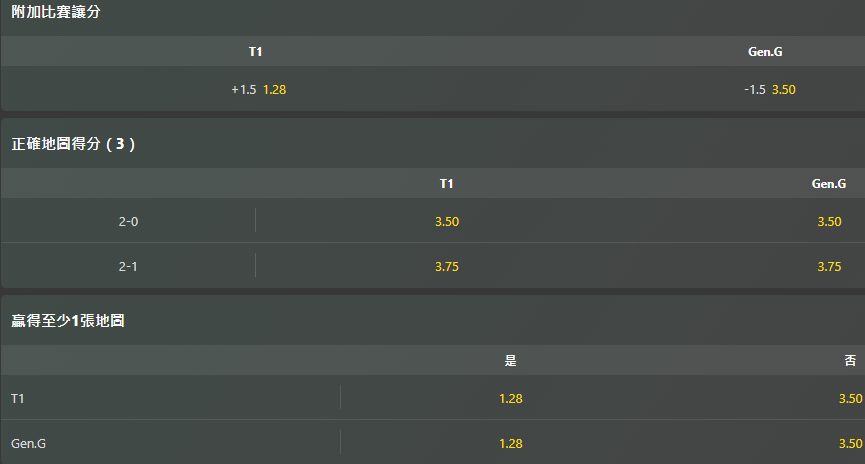Pick T1 2-0 correct score odds 3.50

click(447, 221)
